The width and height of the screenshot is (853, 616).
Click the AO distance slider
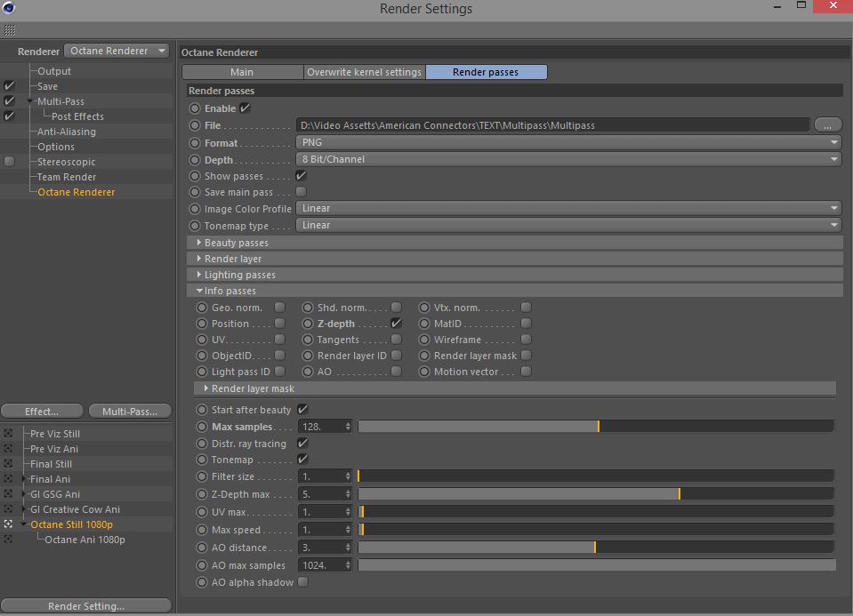(596, 547)
